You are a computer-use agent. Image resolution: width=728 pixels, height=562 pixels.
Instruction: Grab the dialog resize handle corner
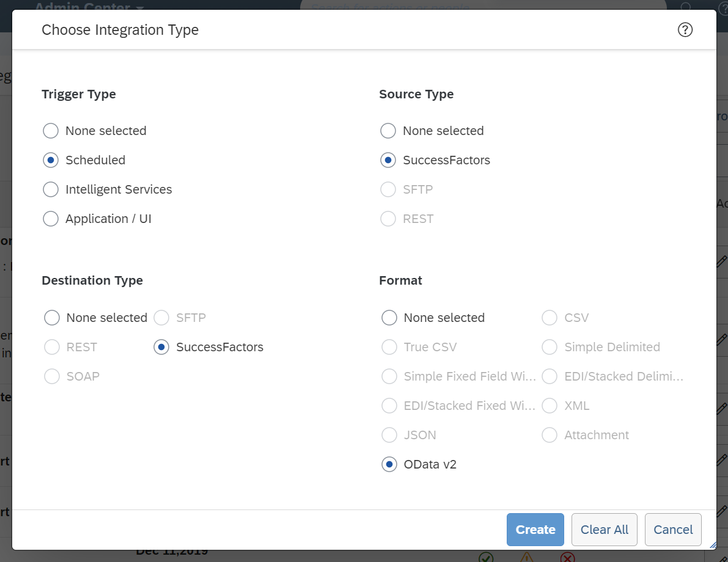pyautogui.click(x=713, y=546)
